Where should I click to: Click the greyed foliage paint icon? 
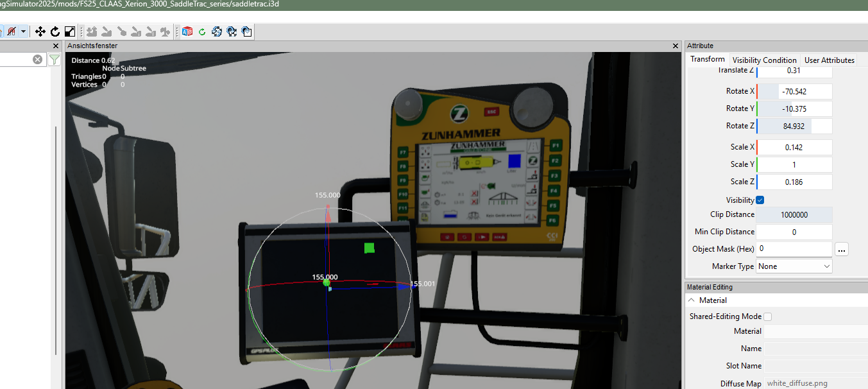tap(166, 31)
